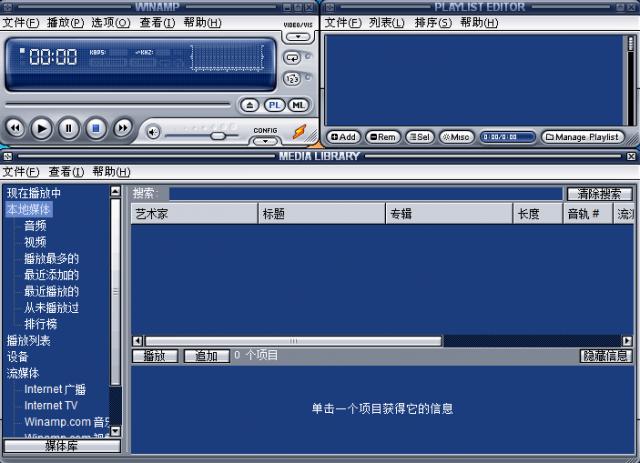Open Winamp main window 查看 menu
The width and height of the screenshot is (640, 463).
pyautogui.click(x=157, y=22)
